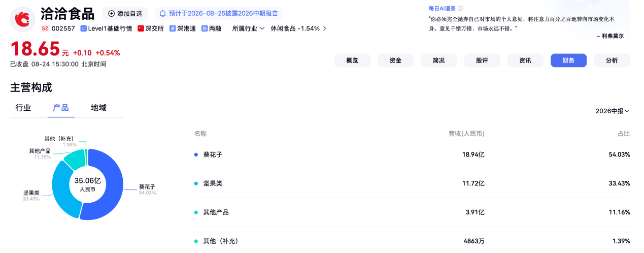Click the 坚果类 row name in the table
644x253 pixels.
213,183
